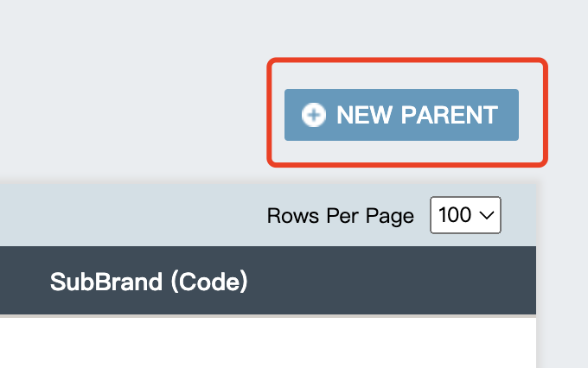
Task: Click the SubBrand (Code) heading text
Action: pos(149,282)
